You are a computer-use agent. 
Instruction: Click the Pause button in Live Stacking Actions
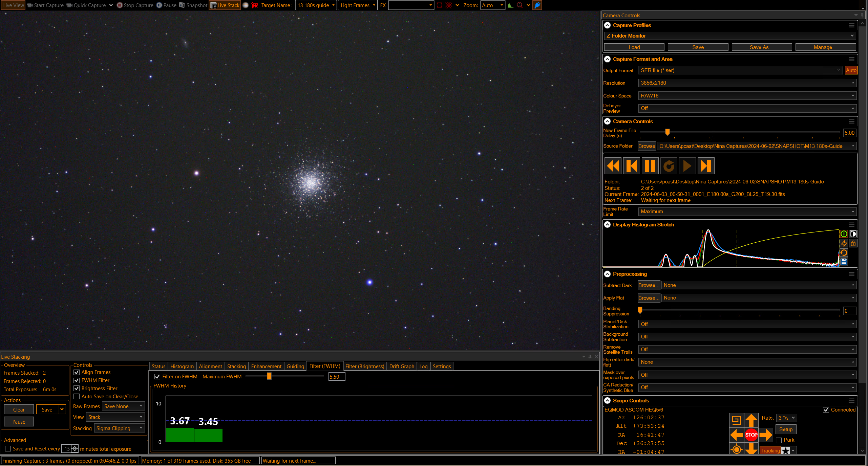tap(19, 422)
